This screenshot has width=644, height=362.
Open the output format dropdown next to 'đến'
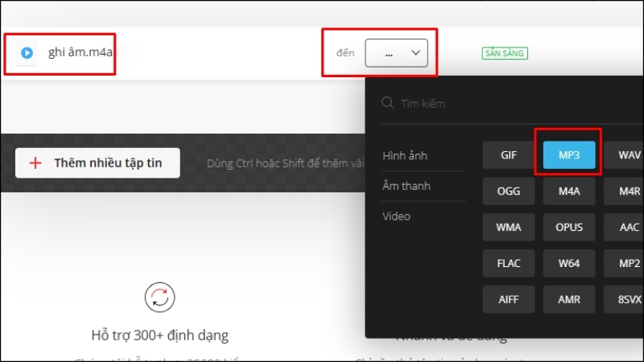click(396, 53)
